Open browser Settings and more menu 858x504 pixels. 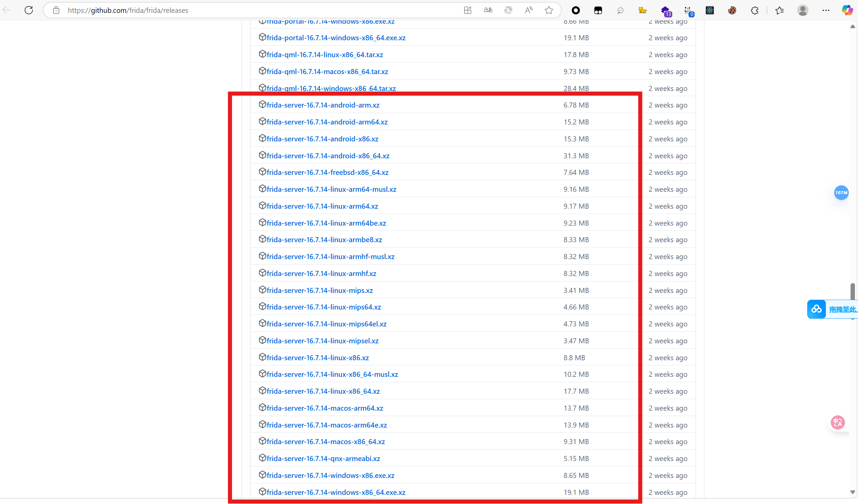pos(826,10)
